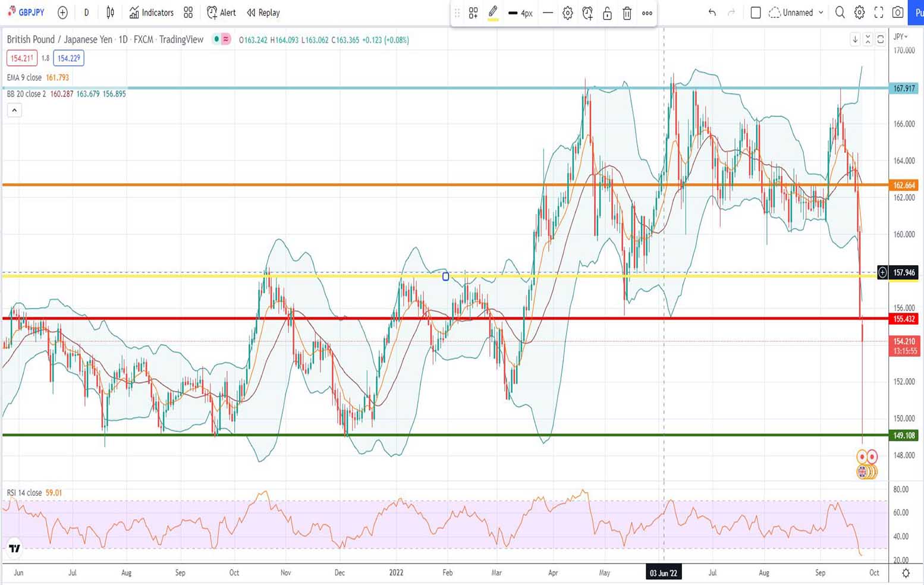This screenshot has height=585, width=924.
Task: Change the D timeframe interval
Action: pos(86,12)
